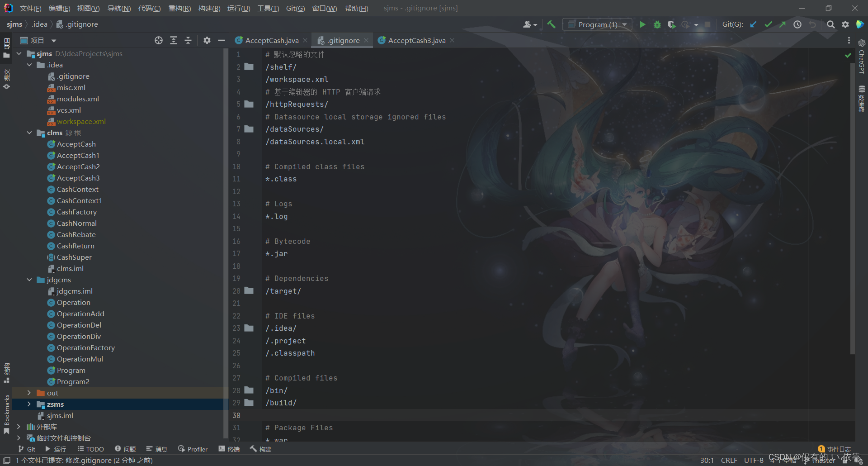Click CRLF line separator in status bar
The image size is (868, 466).
[x=729, y=460]
